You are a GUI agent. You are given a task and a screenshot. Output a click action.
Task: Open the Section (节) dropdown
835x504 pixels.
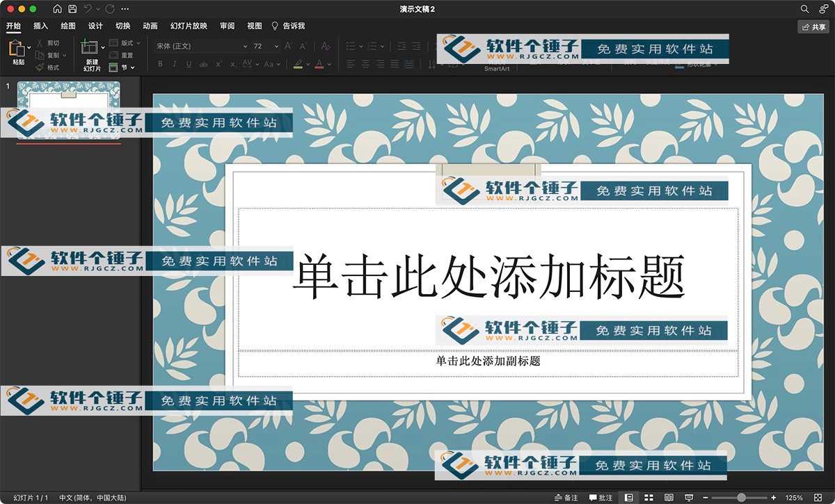click(122, 67)
